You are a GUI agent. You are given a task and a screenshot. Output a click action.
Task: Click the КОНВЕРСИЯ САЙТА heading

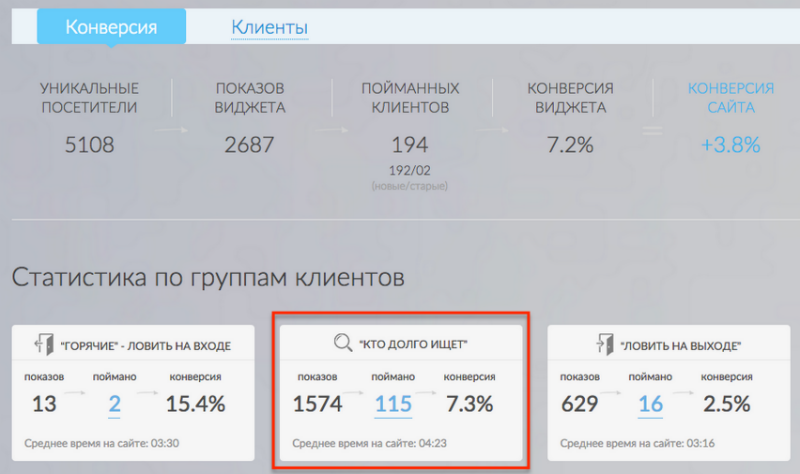(x=731, y=98)
